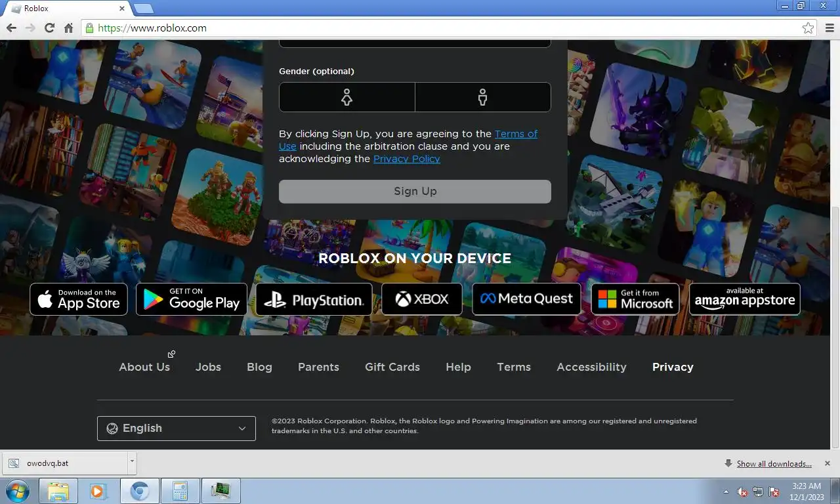This screenshot has height=504, width=840.
Task: Open the circuit board taskbar app
Action: coord(220,491)
